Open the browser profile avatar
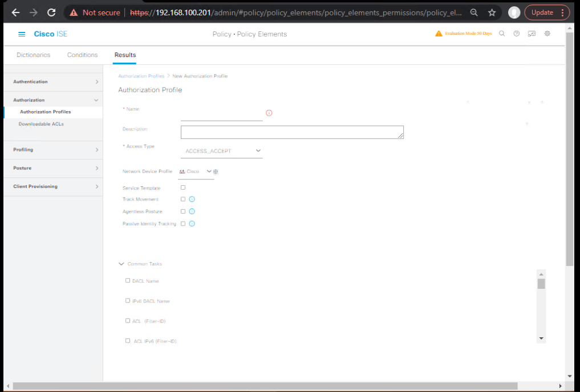 click(x=514, y=13)
